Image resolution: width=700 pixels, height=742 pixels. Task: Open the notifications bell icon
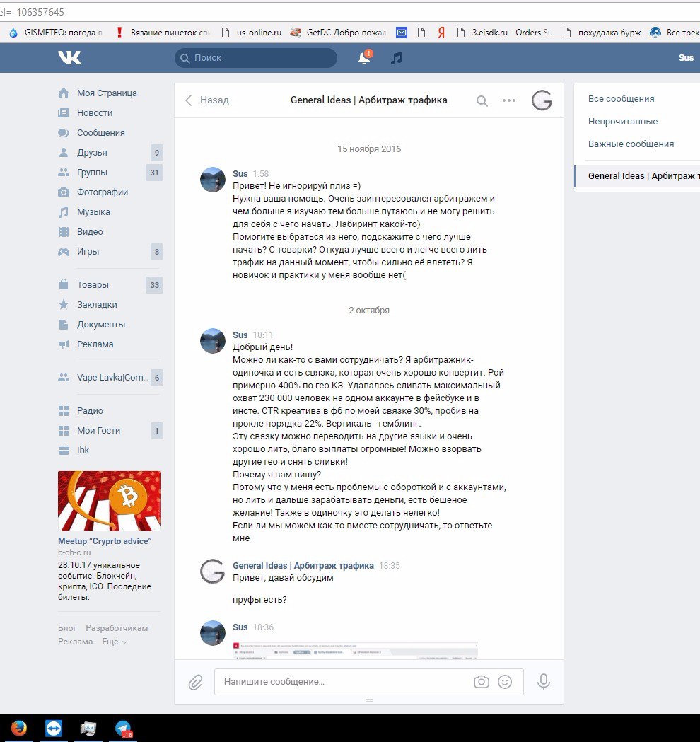pyautogui.click(x=364, y=58)
